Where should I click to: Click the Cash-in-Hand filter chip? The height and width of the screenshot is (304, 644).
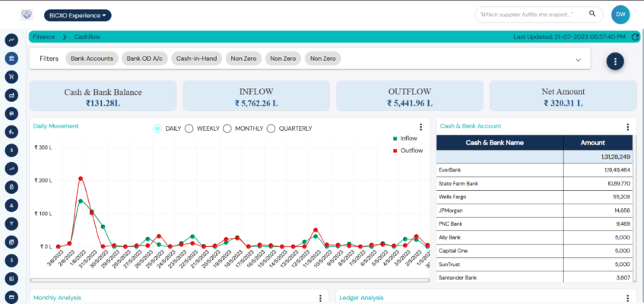click(195, 59)
